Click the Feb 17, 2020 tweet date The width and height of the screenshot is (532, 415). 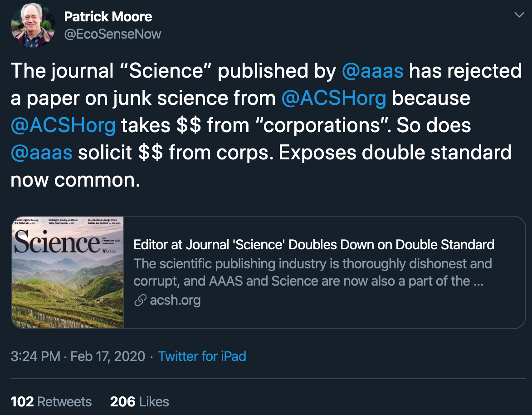(x=108, y=356)
